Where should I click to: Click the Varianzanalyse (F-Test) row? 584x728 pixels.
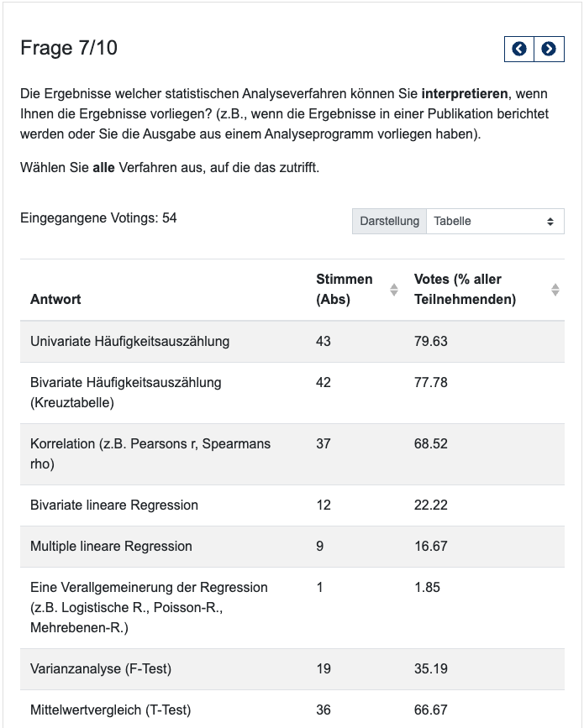(x=100, y=669)
